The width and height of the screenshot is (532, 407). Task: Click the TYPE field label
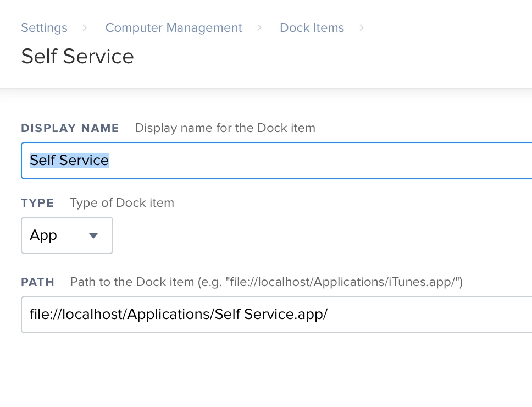pos(37,203)
